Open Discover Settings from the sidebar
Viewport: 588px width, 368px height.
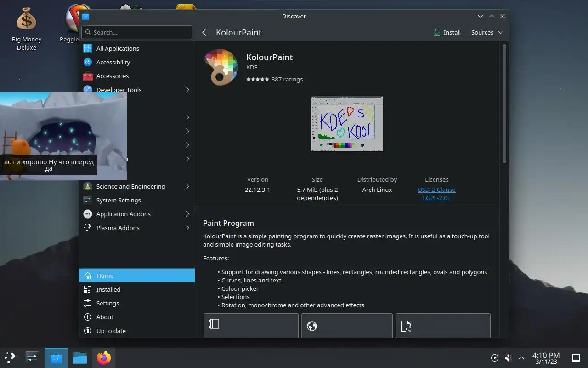pyautogui.click(x=137, y=303)
